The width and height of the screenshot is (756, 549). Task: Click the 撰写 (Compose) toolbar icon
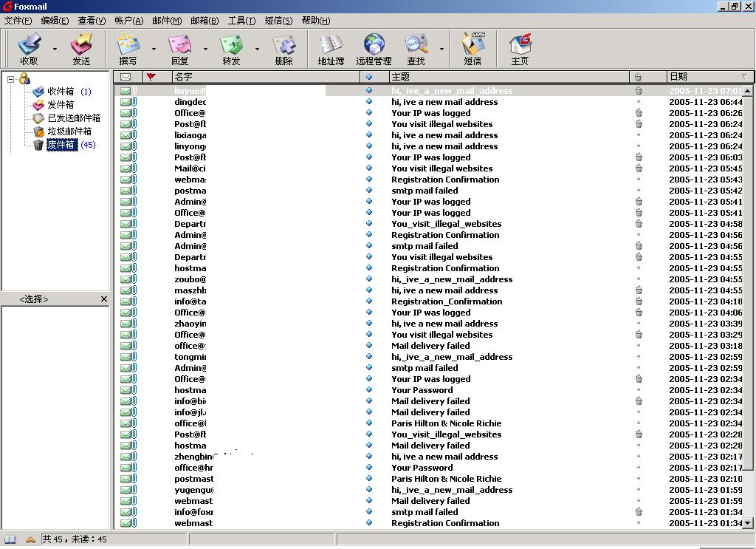[128, 49]
